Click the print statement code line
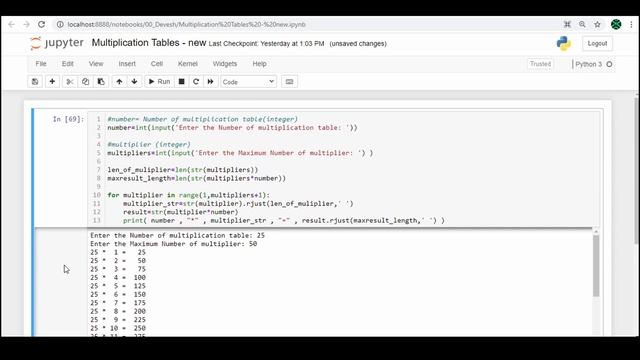 [284, 220]
